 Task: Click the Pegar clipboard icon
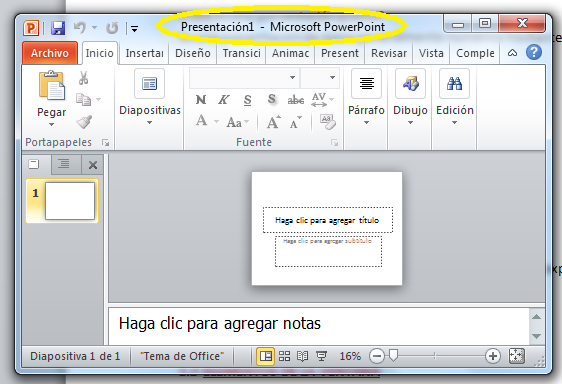(x=52, y=85)
